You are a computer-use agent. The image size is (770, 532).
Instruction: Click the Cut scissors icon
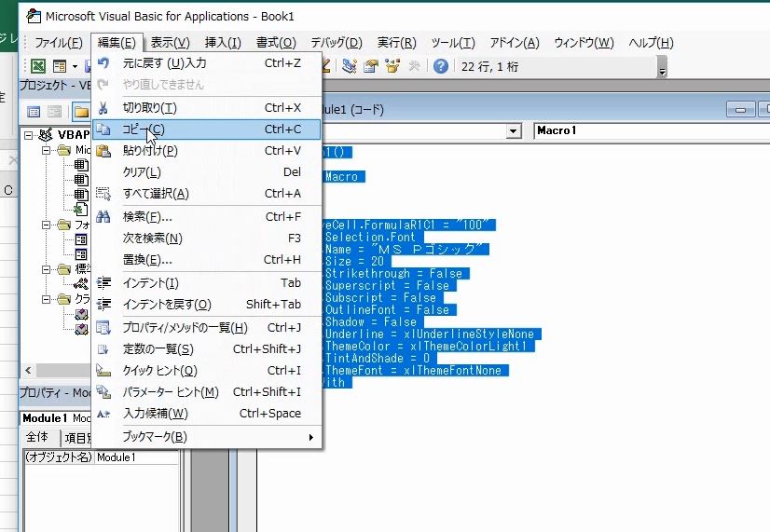pyautogui.click(x=103, y=108)
